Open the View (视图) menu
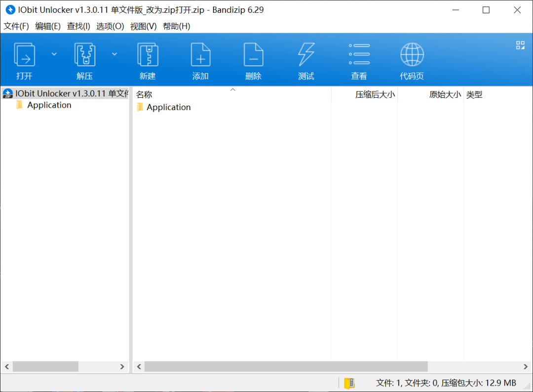This screenshot has height=392, width=533. 143,26
